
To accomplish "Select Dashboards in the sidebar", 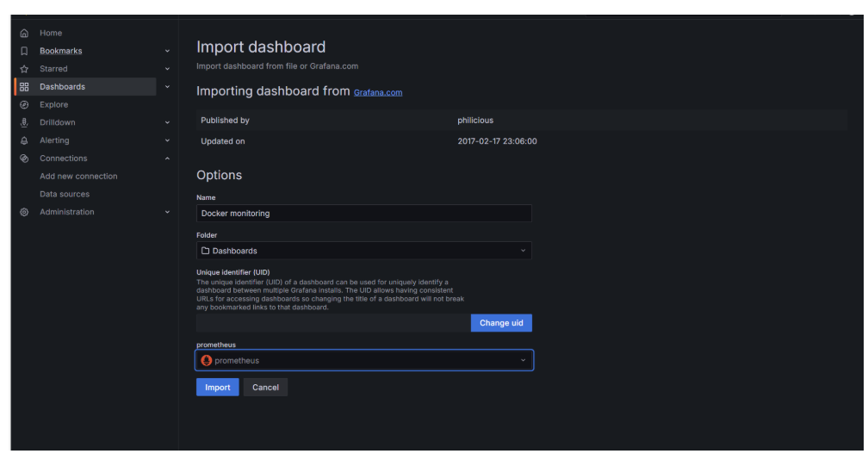I will click(x=63, y=87).
